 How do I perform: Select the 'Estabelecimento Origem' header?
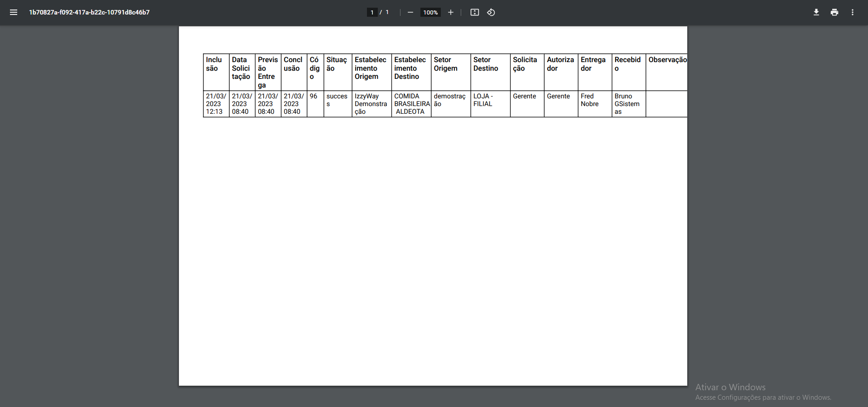[371, 72]
